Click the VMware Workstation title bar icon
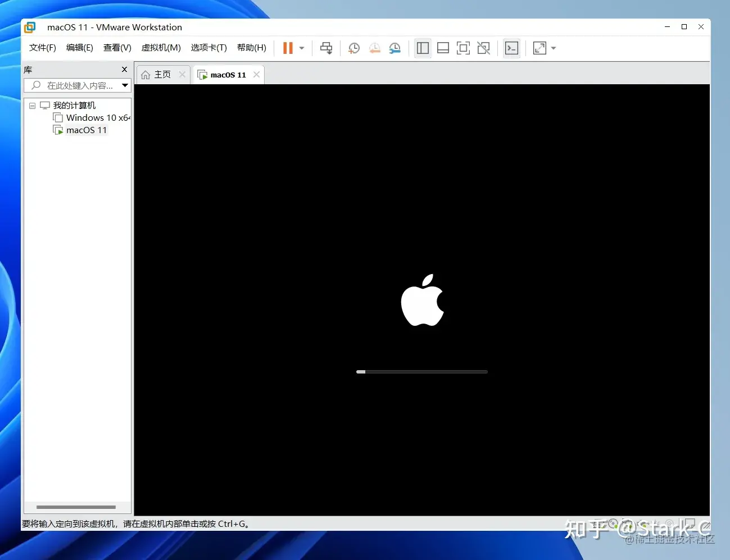The height and width of the screenshot is (560, 730). (x=30, y=27)
